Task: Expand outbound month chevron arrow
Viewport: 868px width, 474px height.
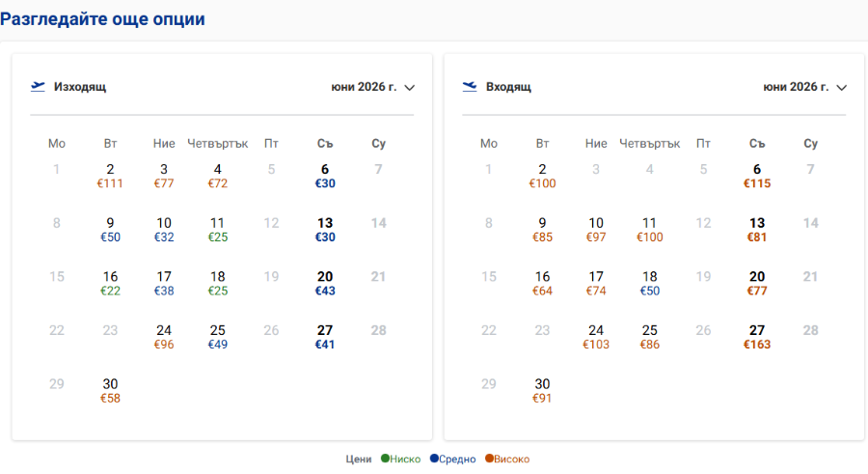Action: click(410, 88)
